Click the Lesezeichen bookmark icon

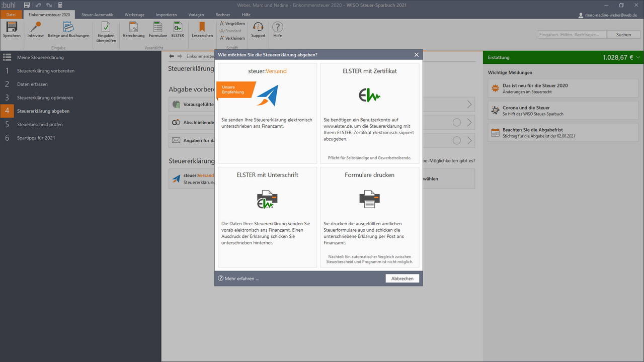click(x=202, y=27)
